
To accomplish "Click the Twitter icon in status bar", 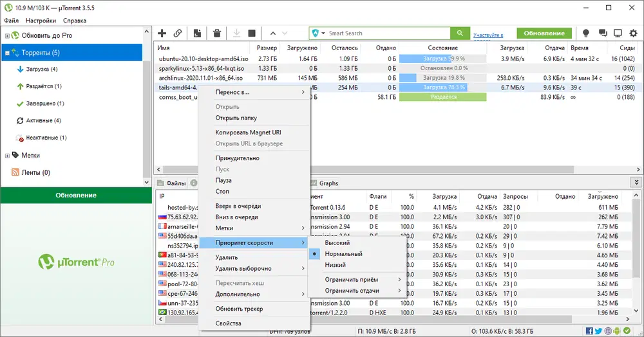I will 598,331.
